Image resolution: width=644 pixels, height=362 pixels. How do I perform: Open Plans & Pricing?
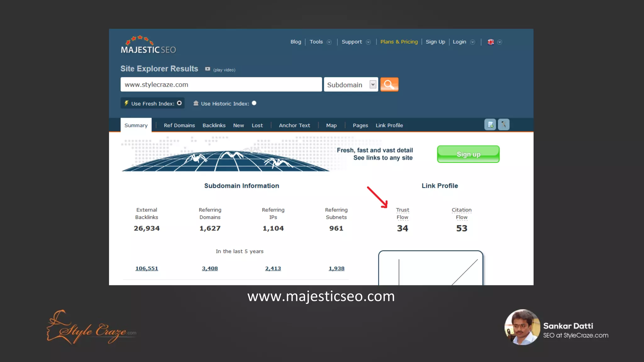[399, 42]
